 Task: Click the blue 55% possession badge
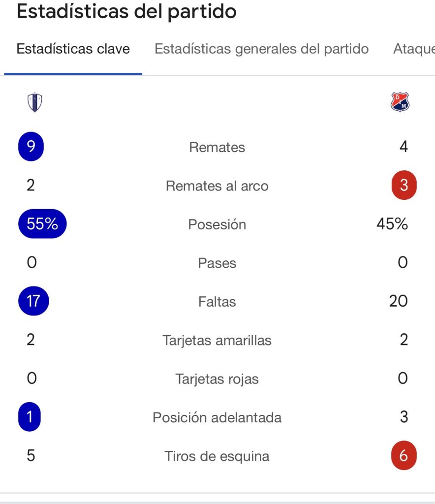click(42, 224)
